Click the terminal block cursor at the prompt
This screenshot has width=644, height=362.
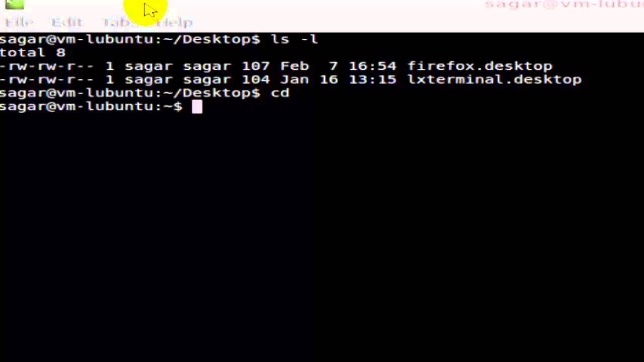click(197, 107)
